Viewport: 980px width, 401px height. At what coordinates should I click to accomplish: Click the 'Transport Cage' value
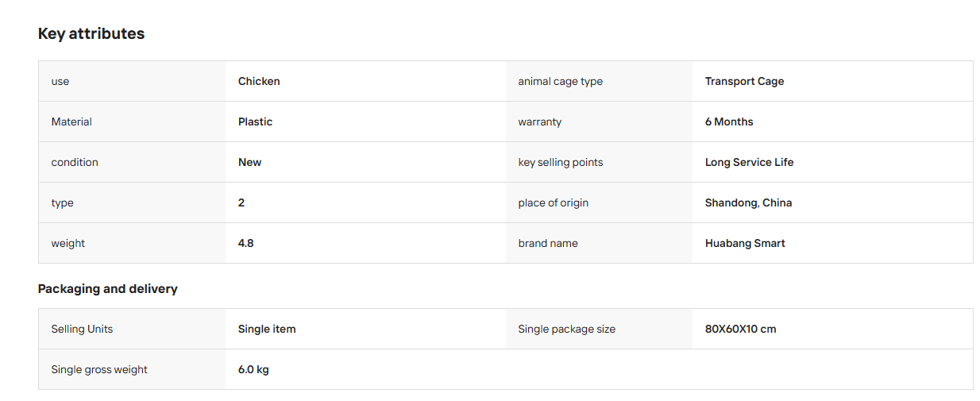(744, 81)
